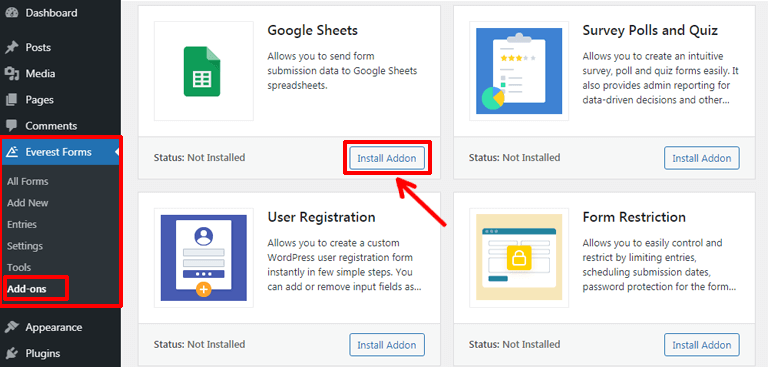Click the Dashboard gauge icon
Image resolution: width=768 pixels, height=367 pixels.
click(x=12, y=13)
